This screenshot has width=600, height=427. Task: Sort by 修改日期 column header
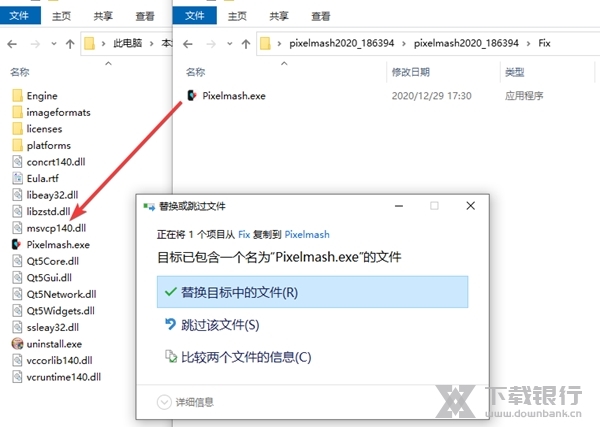tap(411, 72)
